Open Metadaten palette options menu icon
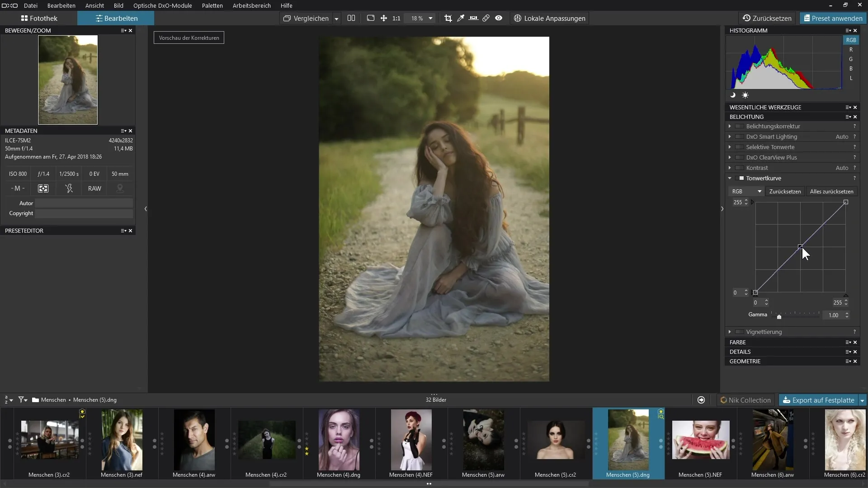The image size is (868, 488). pyautogui.click(x=123, y=131)
